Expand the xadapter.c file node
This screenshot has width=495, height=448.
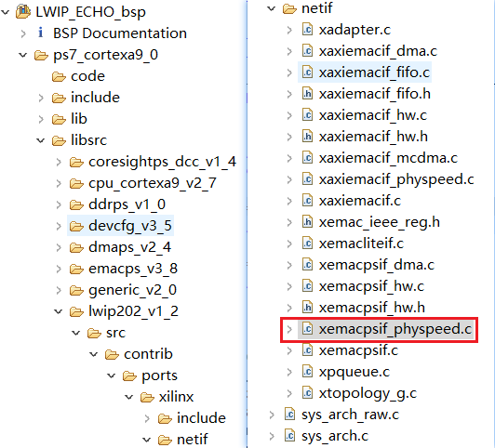coord(289,30)
